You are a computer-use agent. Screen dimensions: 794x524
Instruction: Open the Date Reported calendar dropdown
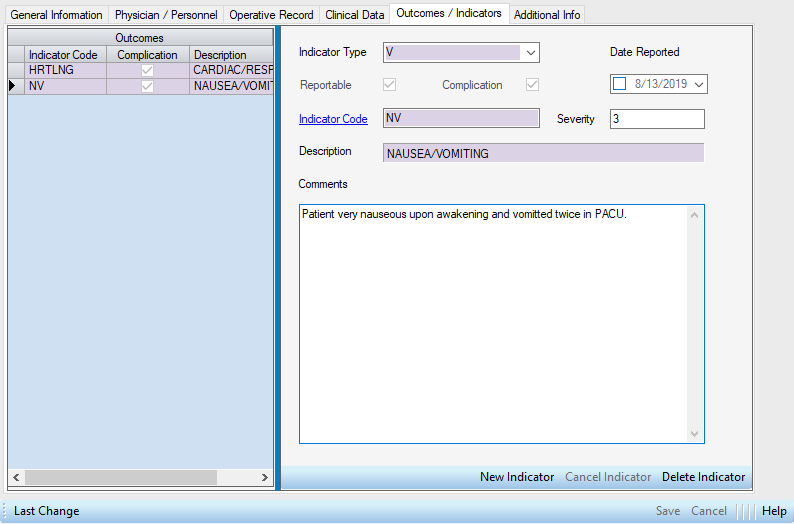click(x=698, y=84)
